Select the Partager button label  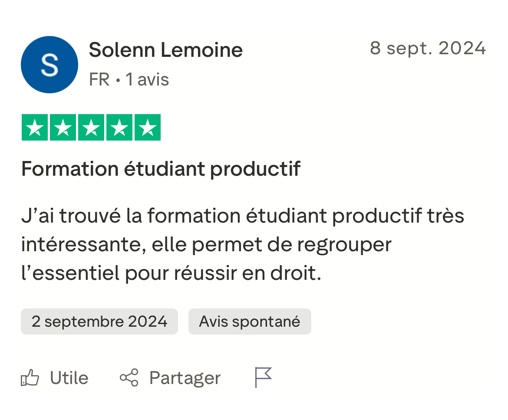[185, 378]
